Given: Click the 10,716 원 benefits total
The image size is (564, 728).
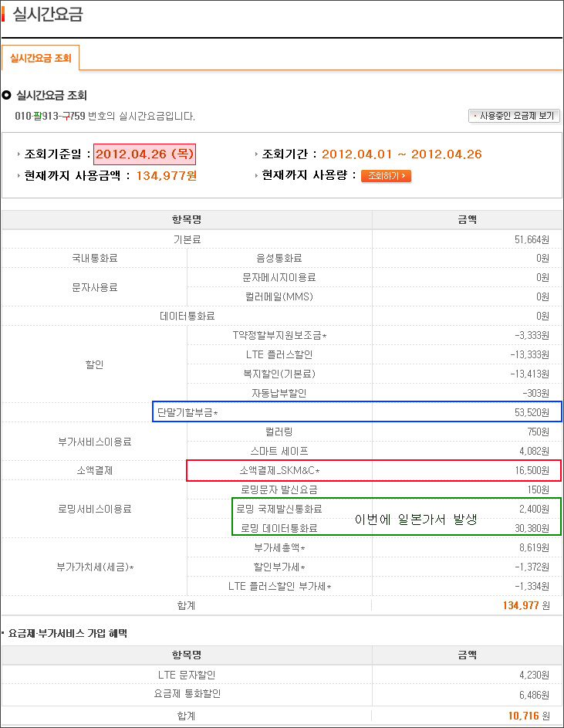Looking at the screenshot, I should coord(528,716).
